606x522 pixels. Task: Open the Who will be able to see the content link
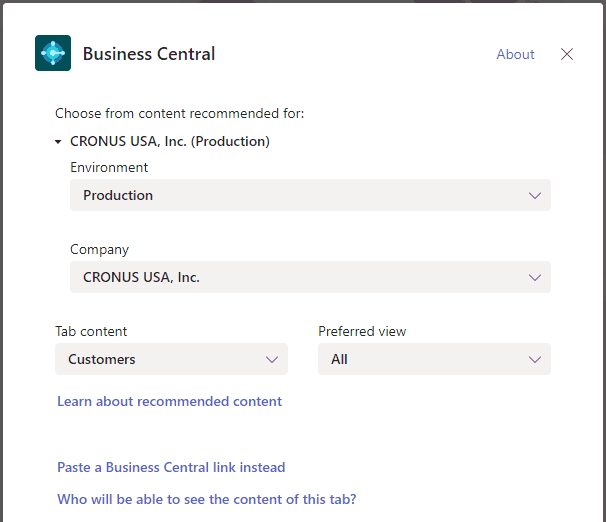206,499
